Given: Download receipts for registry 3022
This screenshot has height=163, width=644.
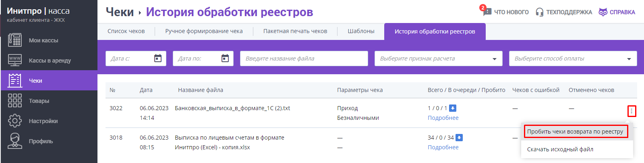Looking at the screenshot, I should click(453, 108).
